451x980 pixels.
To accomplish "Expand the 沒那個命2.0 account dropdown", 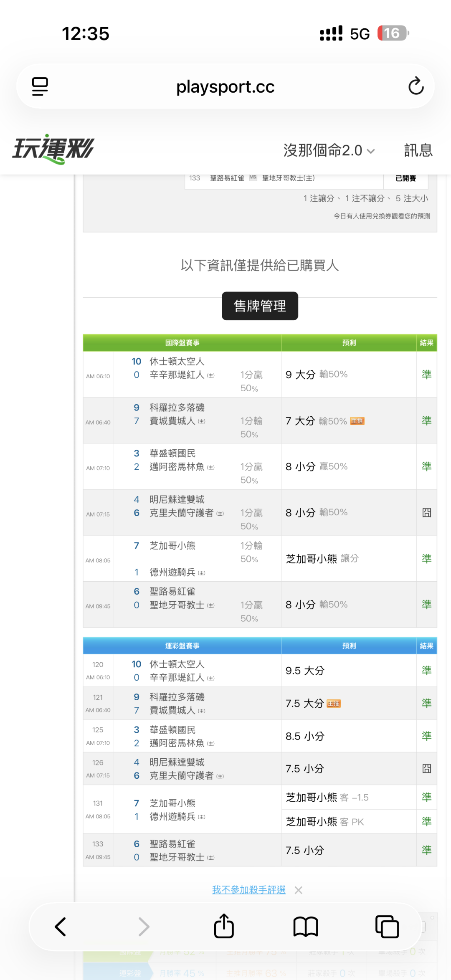I will pyautogui.click(x=329, y=150).
